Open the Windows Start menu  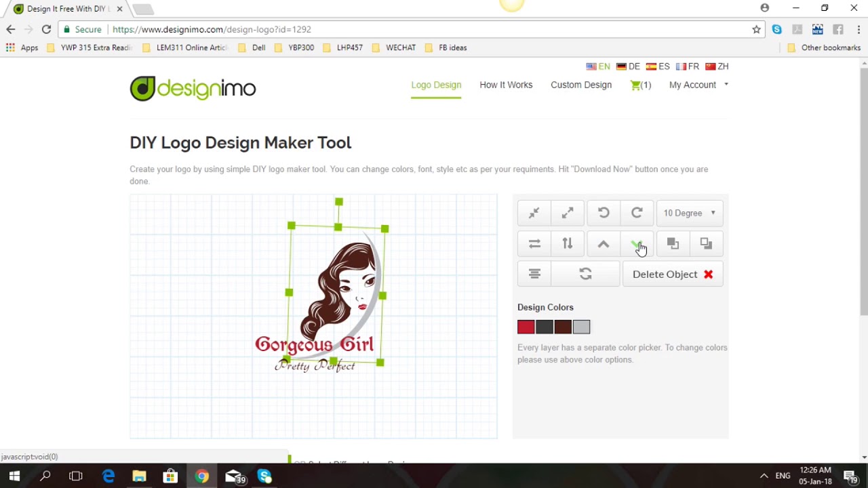(x=14, y=476)
